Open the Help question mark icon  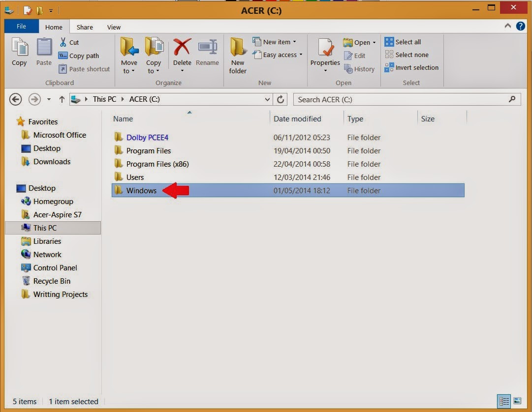(x=521, y=26)
